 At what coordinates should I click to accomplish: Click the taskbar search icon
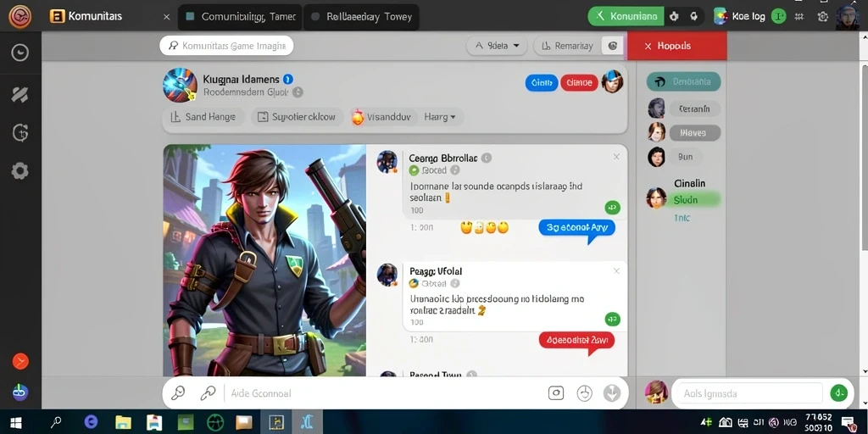(x=55, y=423)
